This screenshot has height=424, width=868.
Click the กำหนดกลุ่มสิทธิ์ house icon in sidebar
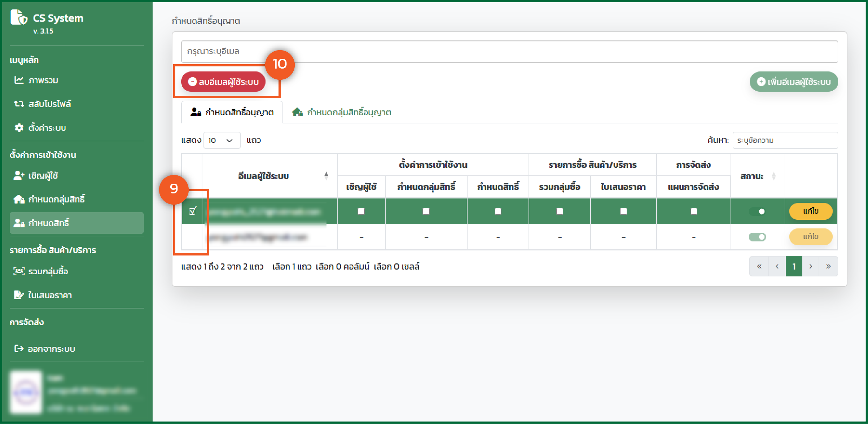pos(19,199)
